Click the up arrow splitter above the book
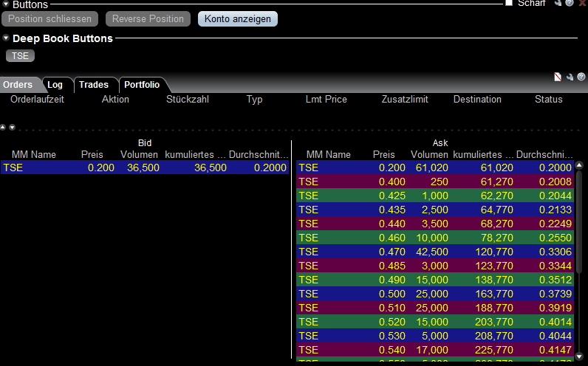This screenshot has height=366, width=588. click(3, 128)
